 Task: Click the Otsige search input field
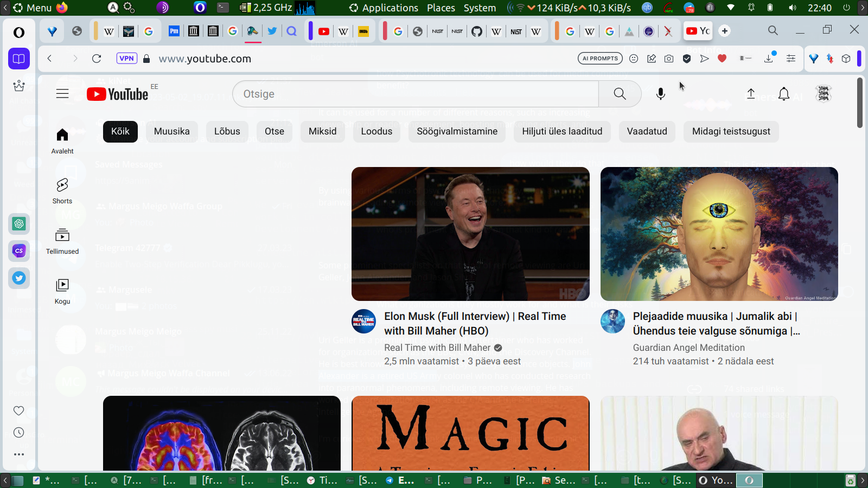[x=415, y=94]
